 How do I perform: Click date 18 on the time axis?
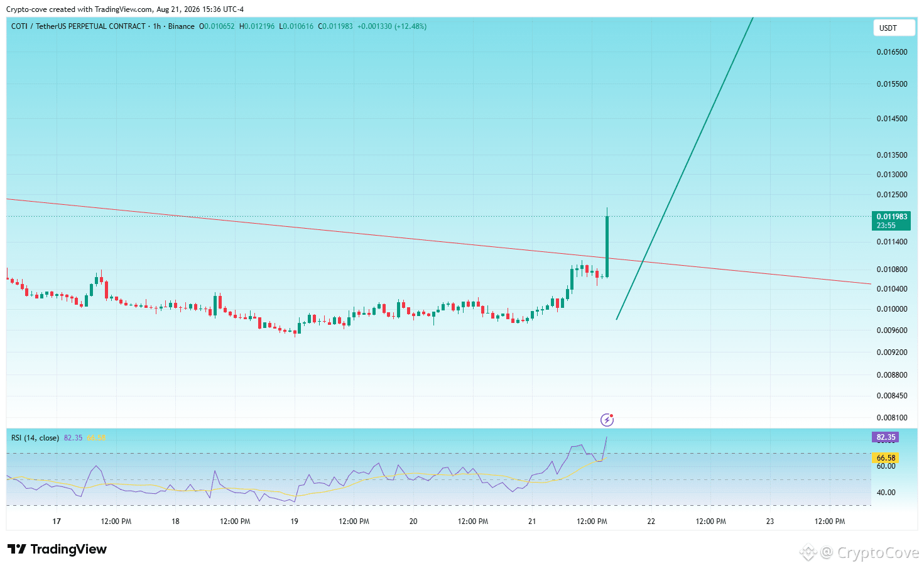pyautogui.click(x=175, y=522)
